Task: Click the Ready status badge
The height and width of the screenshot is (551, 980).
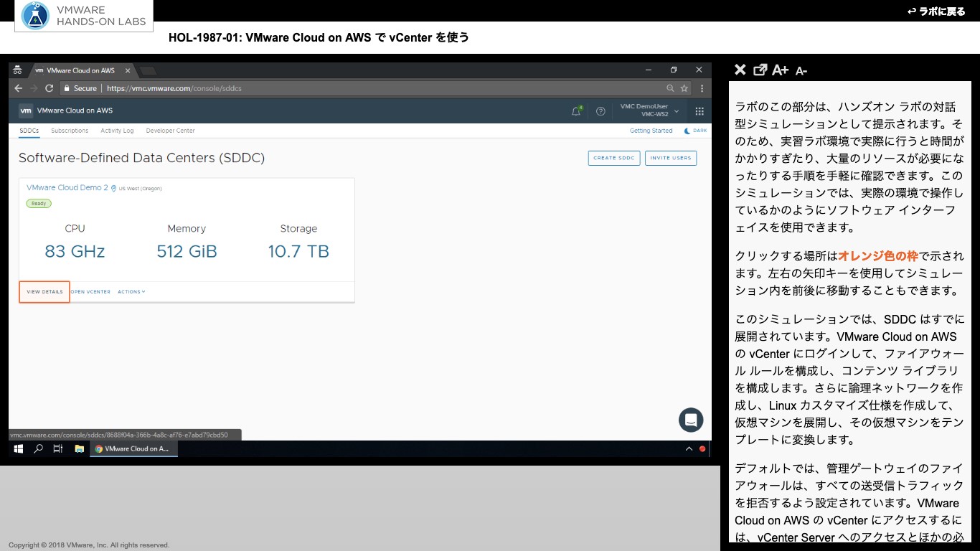Action: tap(39, 204)
